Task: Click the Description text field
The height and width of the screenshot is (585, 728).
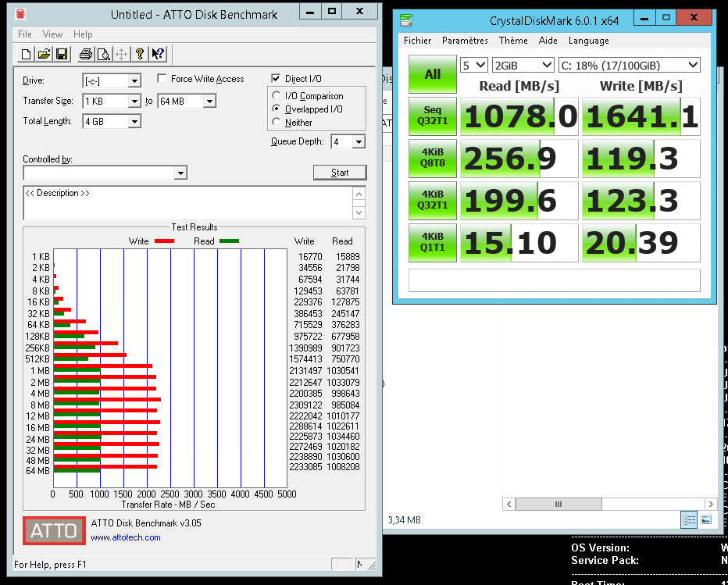Action: [x=187, y=202]
